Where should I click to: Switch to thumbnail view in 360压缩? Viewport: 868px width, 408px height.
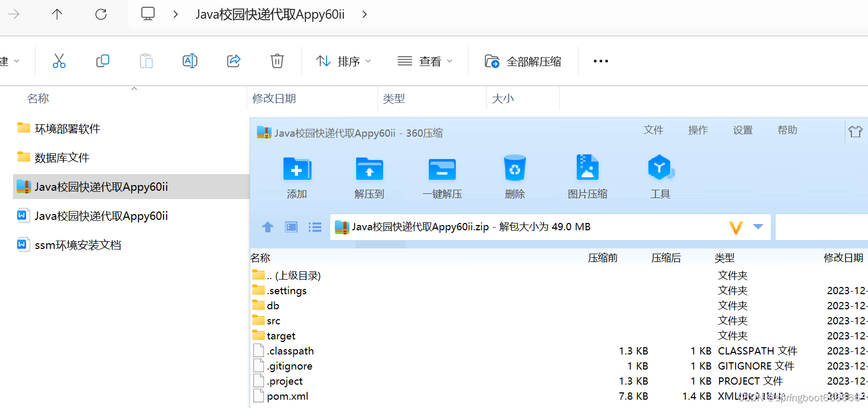pyautogui.click(x=291, y=227)
